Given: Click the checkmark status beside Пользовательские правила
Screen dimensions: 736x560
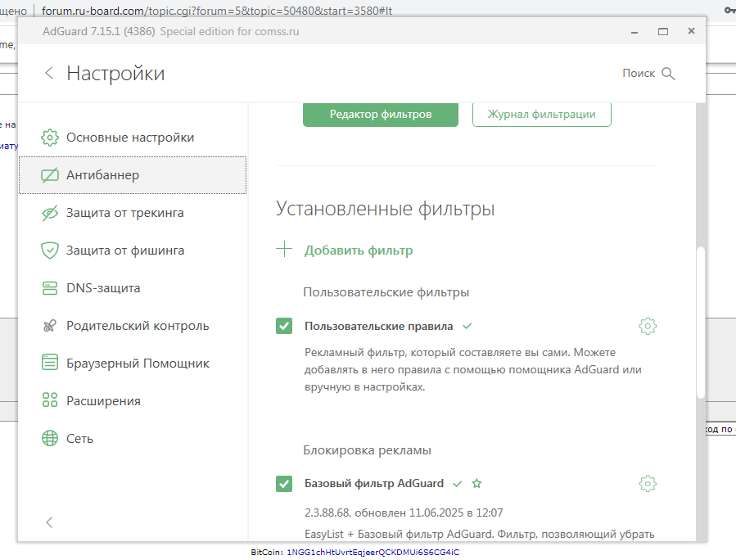Looking at the screenshot, I should tap(467, 326).
